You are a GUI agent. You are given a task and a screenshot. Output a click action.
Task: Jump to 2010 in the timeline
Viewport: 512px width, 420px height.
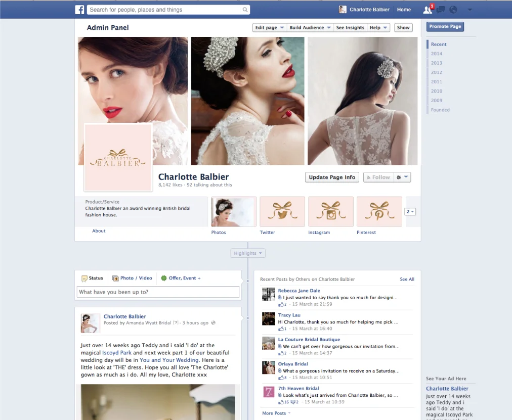click(x=437, y=91)
